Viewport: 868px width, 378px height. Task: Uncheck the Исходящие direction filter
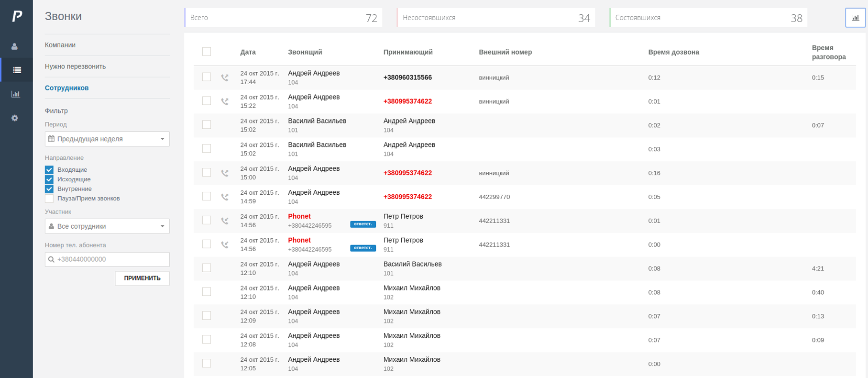(49, 179)
